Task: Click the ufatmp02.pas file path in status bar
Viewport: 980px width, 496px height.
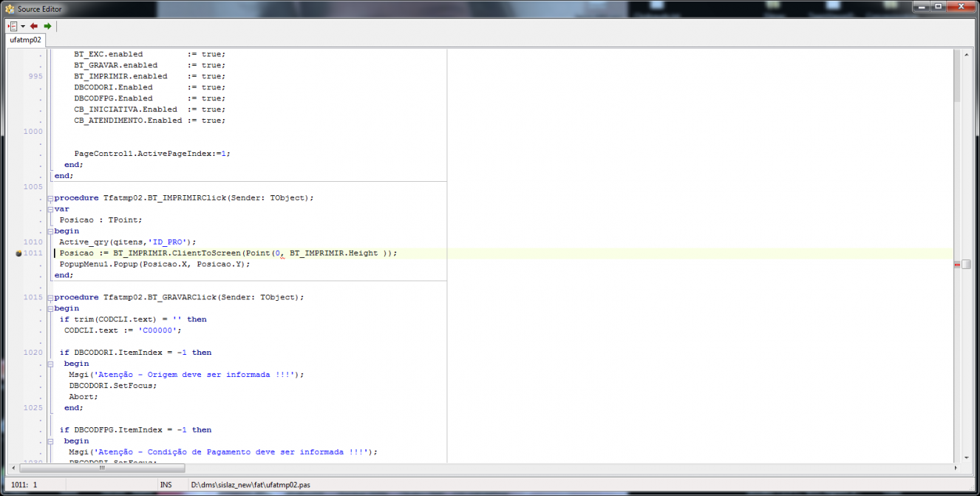Action: point(250,485)
